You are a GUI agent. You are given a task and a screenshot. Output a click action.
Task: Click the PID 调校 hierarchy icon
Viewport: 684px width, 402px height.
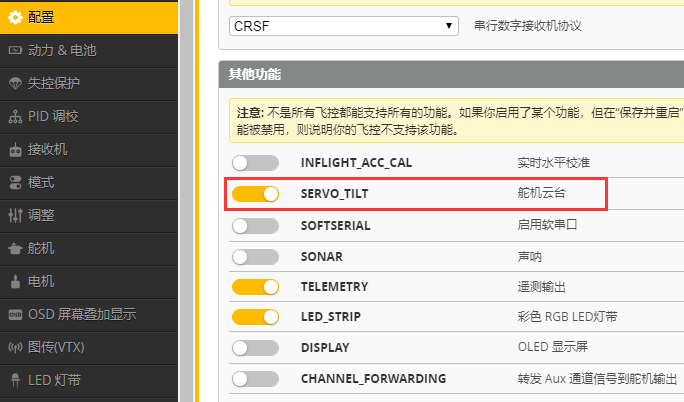pyautogui.click(x=15, y=116)
